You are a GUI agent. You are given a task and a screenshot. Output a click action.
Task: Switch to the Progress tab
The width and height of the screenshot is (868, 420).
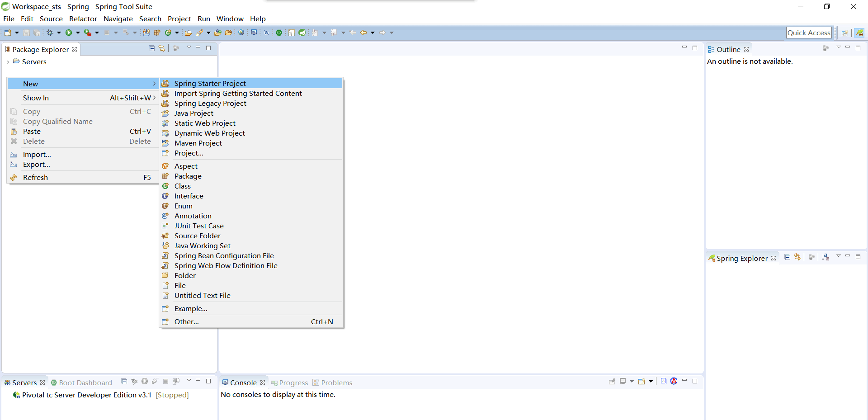pyautogui.click(x=289, y=382)
